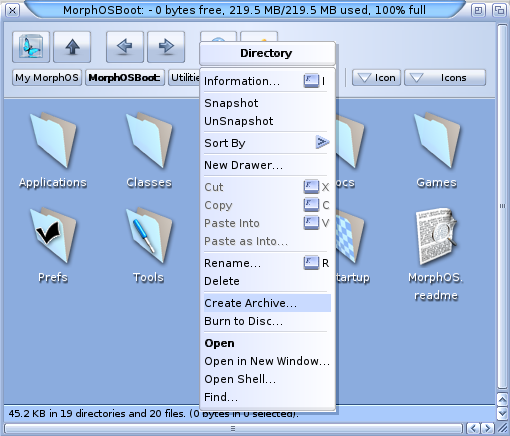Screen dimensions: 510x436
Task: Go to the parent directory with up arrow
Action: pyautogui.click(x=72, y=47)
